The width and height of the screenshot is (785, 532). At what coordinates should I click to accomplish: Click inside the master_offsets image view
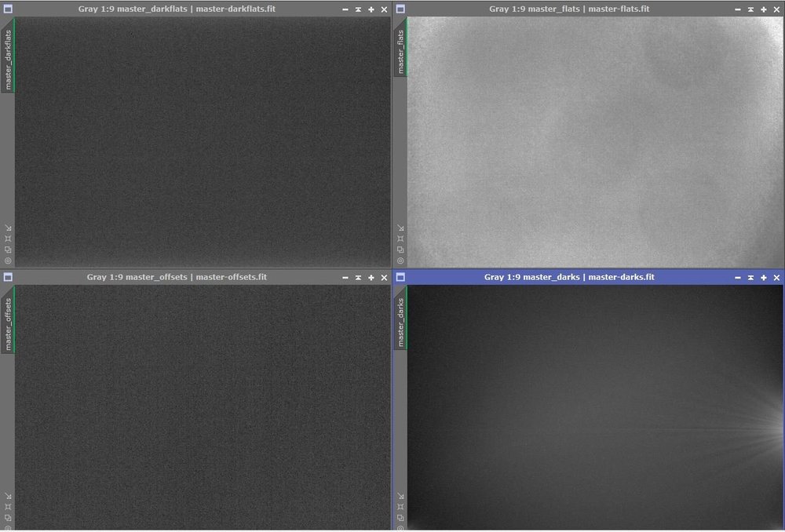(x=203, y=408)
